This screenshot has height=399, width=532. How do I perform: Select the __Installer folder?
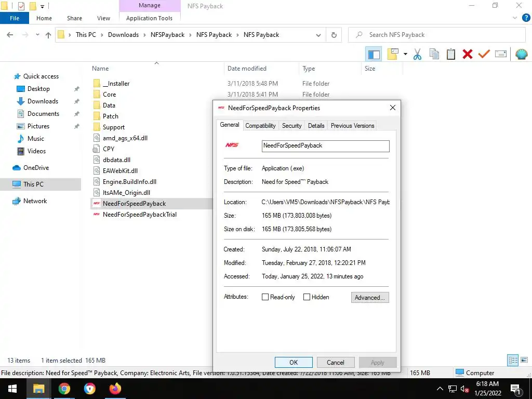116,84
